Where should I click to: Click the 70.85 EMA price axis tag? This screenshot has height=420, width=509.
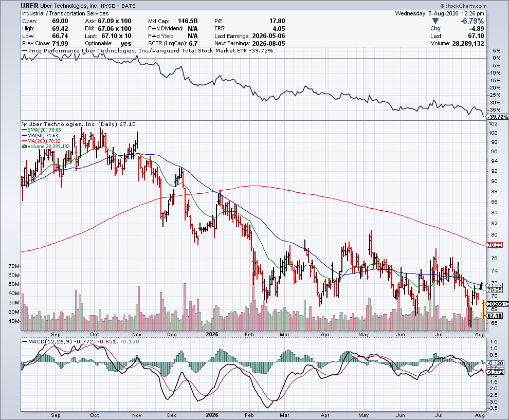495,290
